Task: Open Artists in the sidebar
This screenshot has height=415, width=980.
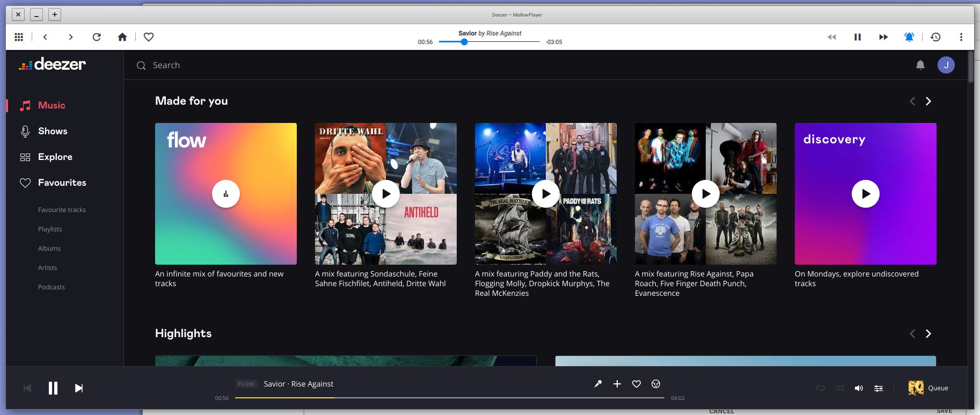Action: coord(47,268)
